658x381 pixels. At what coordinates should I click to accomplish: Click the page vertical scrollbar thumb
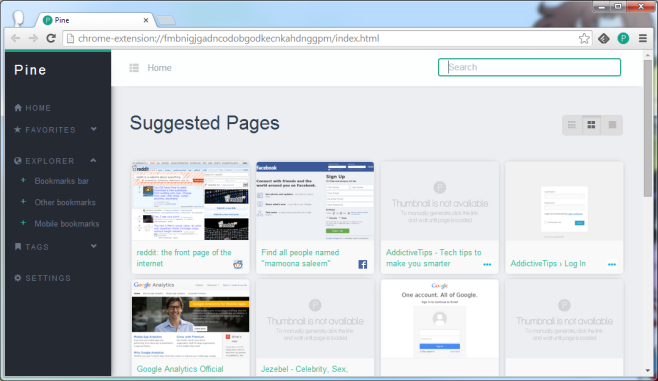pos(648,129)
